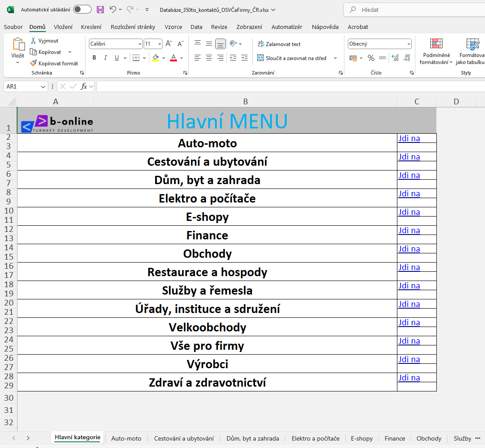485x448 pixels.
Task: Switch to the Finance sheet tab
Action: (x=395, y=438)
